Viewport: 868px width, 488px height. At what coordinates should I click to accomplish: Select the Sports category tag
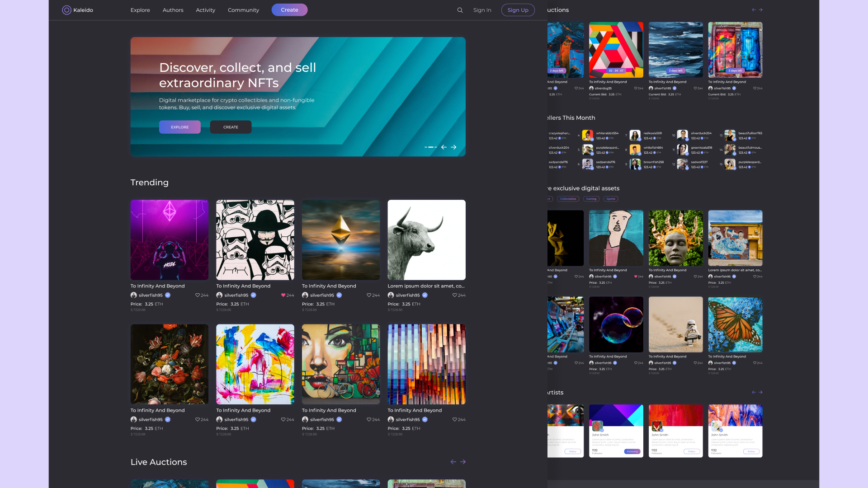tap(611, 199)
